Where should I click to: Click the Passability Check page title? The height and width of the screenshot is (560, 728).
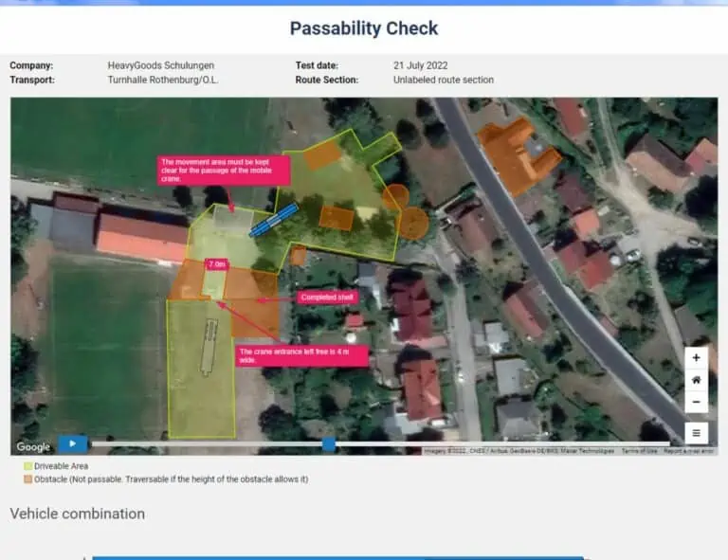coord(364,28)
